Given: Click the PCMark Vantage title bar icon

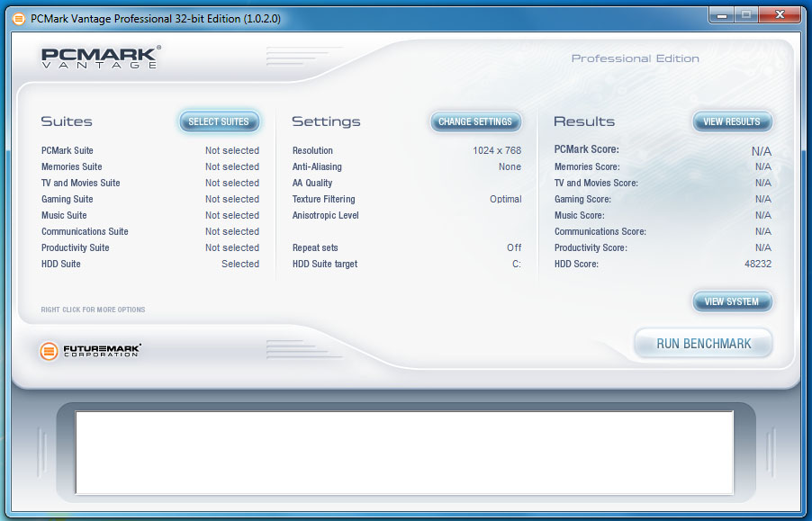Looking at the screenshot, I should 19,19.
